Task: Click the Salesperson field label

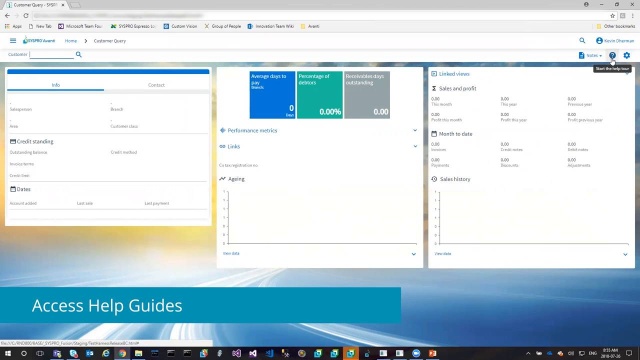Action: tap(20, 109)
